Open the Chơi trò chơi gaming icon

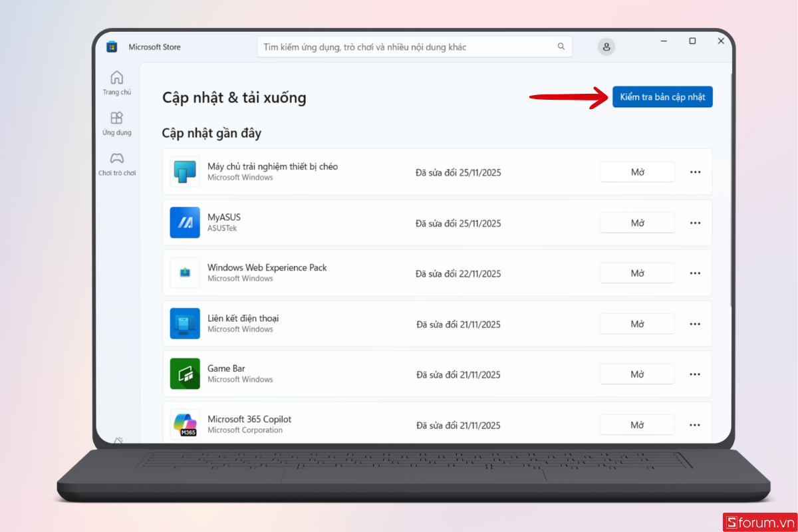tap(116, 158)
